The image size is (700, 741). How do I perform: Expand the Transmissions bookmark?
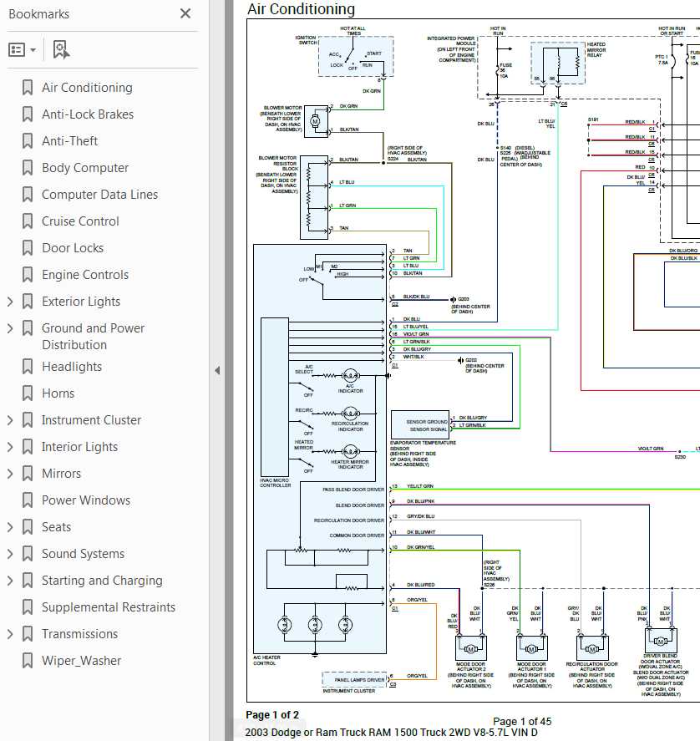(10, 634)
